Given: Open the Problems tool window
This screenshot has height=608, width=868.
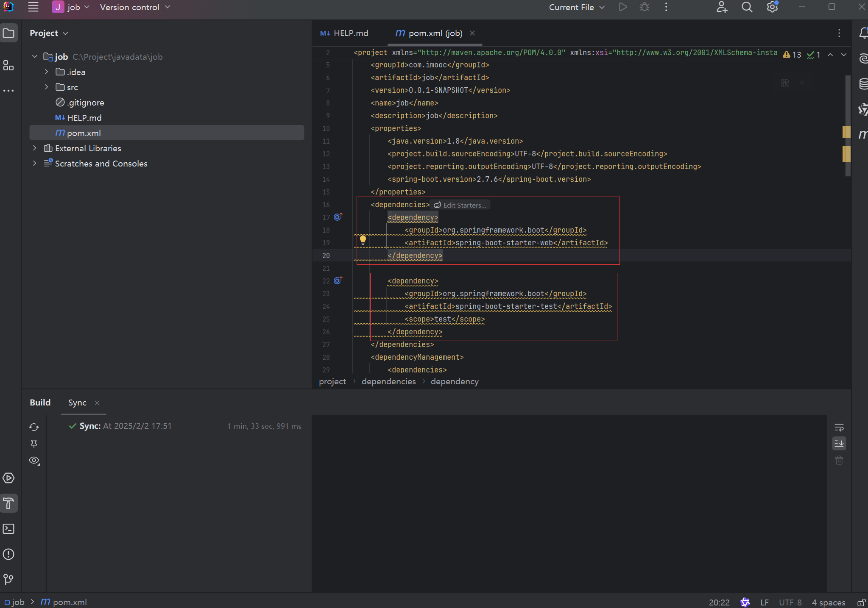Looking at the screenshot, I should click(8, 554).
